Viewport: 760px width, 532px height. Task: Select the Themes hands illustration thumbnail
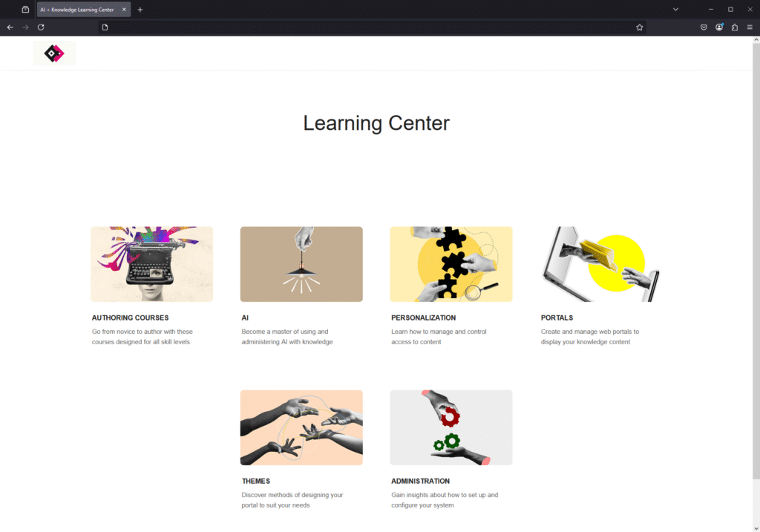[301, 427]
